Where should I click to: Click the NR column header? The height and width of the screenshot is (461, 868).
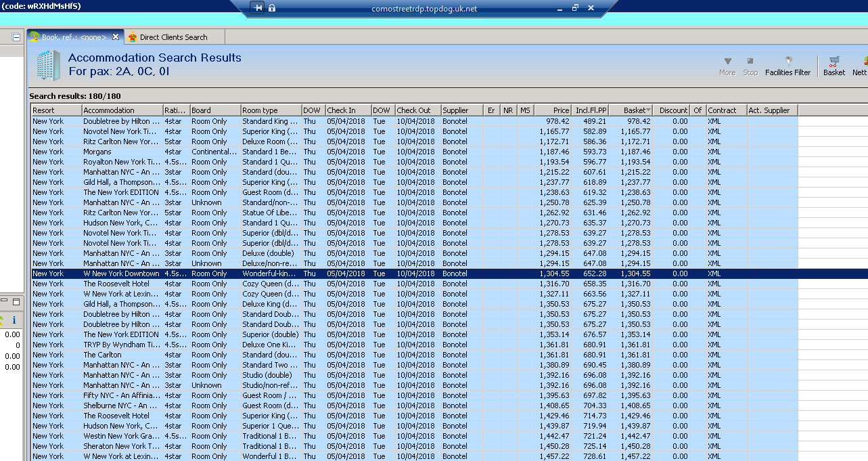click(x=509, y=110)
